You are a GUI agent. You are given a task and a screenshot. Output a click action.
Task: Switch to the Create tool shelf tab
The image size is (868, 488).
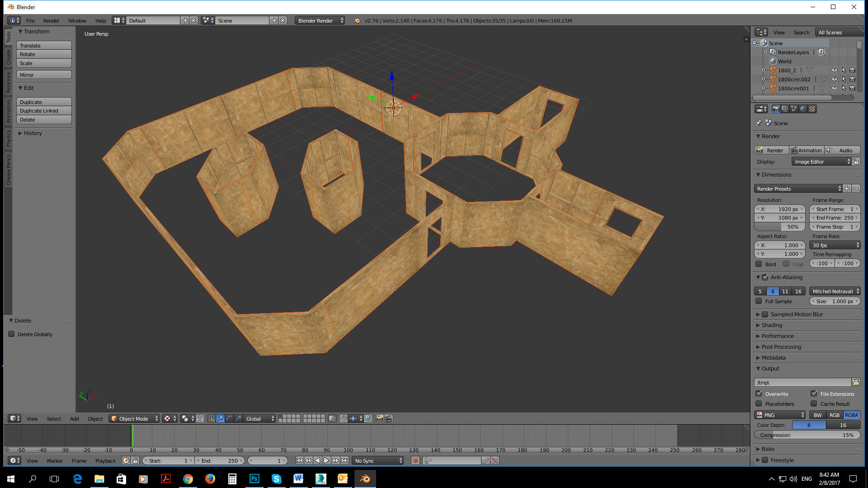click(x=8, y=57)
